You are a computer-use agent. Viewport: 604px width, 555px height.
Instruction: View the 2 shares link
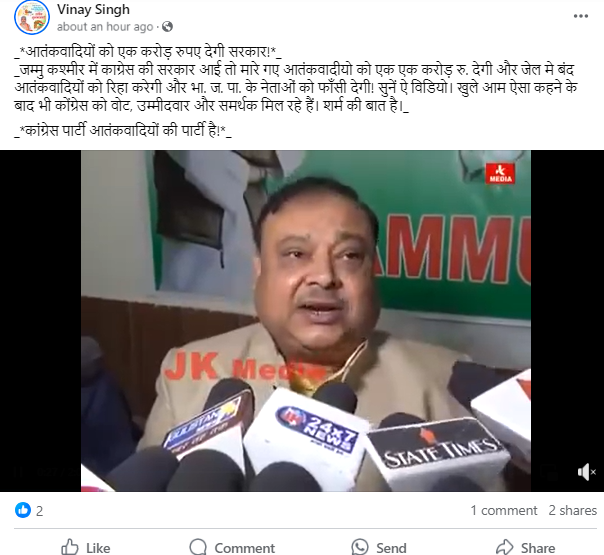tap(572, 510)
